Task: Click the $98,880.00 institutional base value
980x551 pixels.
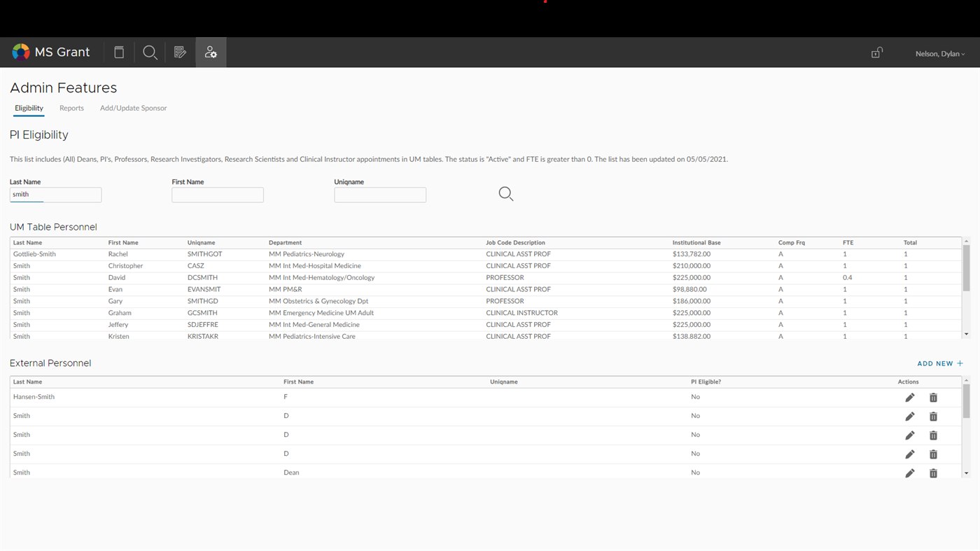Action: click(690, 289)
